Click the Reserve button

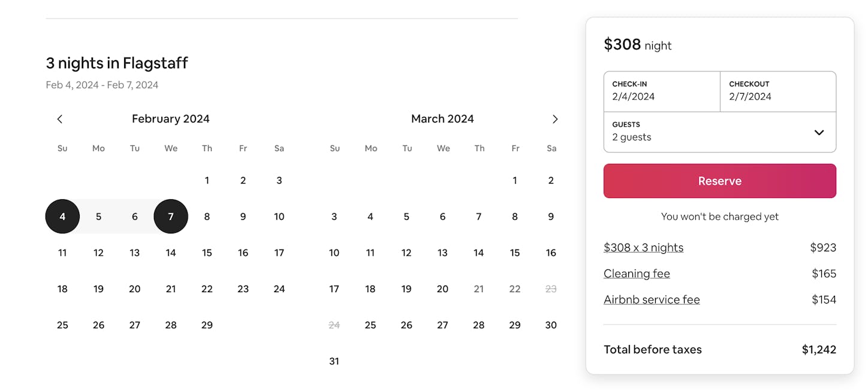[x=719, y=181]
